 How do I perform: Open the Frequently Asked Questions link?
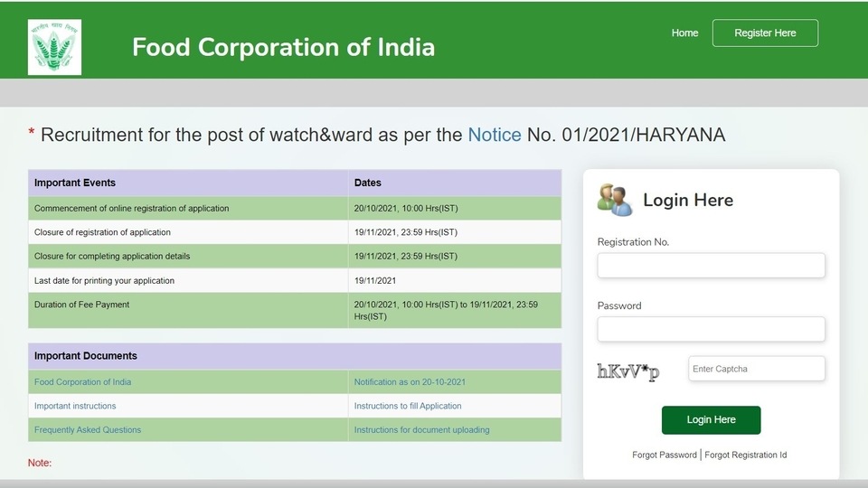tap(88, 430)
